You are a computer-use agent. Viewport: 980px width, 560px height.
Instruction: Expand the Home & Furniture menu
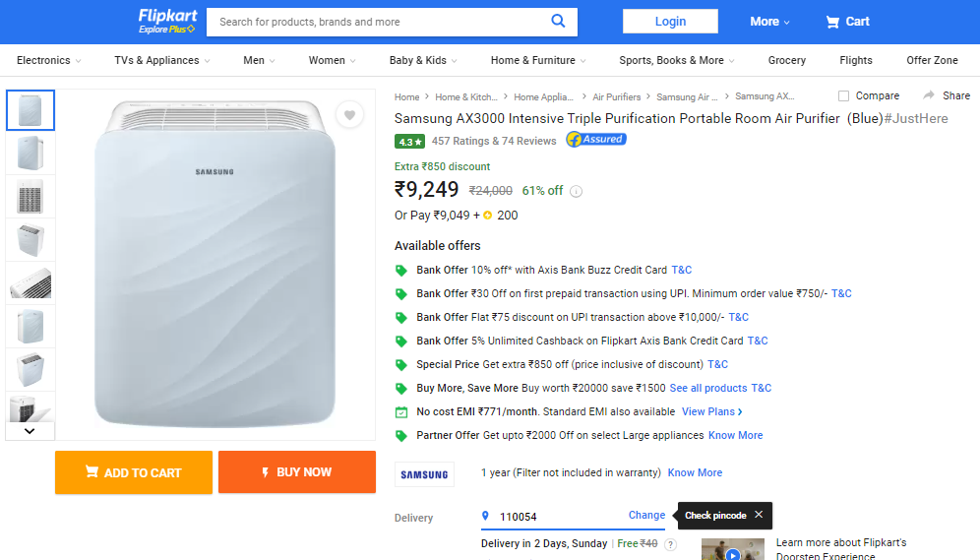click(538, 61)
